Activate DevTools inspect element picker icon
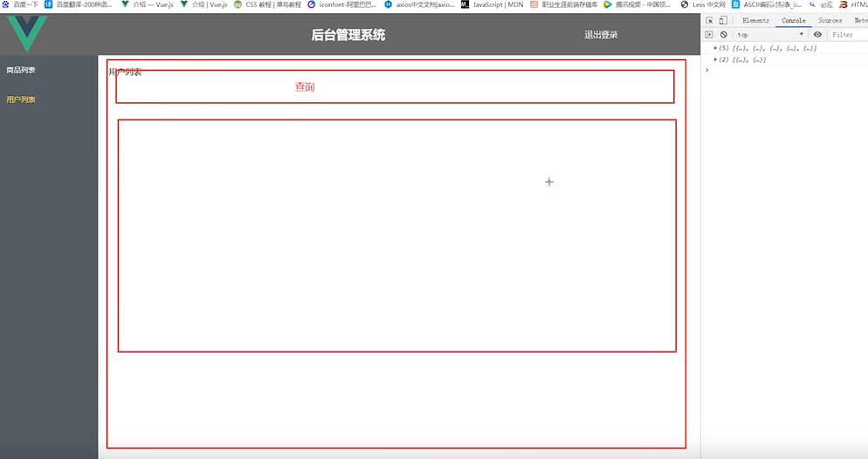The width and height of the screenshot is (868, 459). tap(709, 20)
